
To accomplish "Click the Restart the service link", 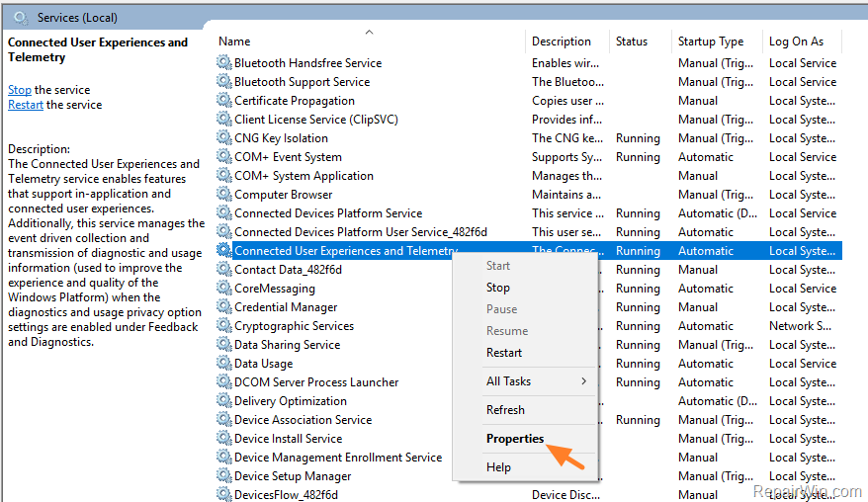I will [26, 105].
